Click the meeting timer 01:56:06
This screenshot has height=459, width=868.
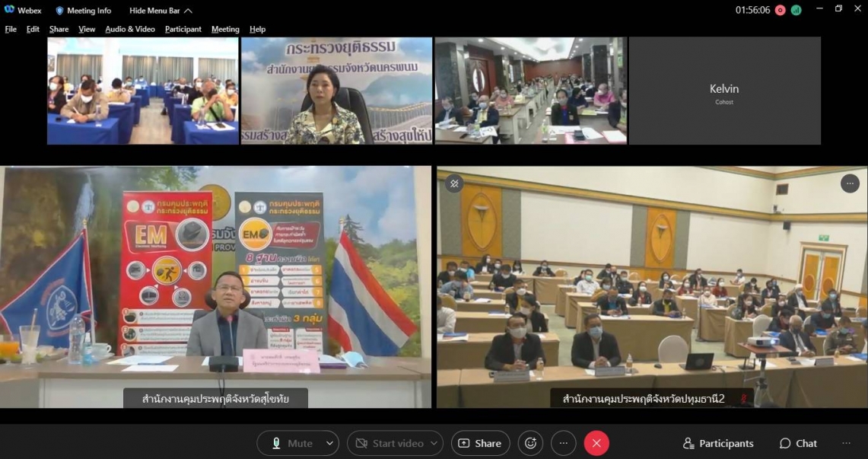752,11
